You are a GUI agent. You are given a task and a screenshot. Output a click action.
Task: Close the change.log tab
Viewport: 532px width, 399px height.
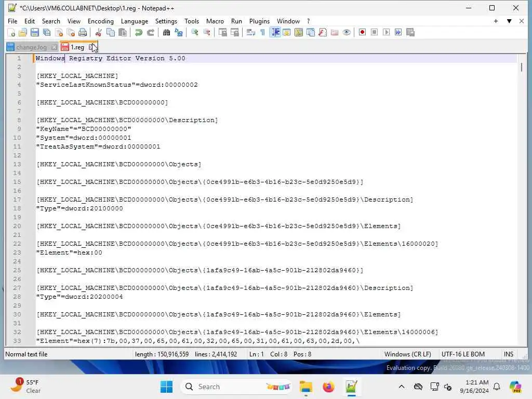(54, 47)
